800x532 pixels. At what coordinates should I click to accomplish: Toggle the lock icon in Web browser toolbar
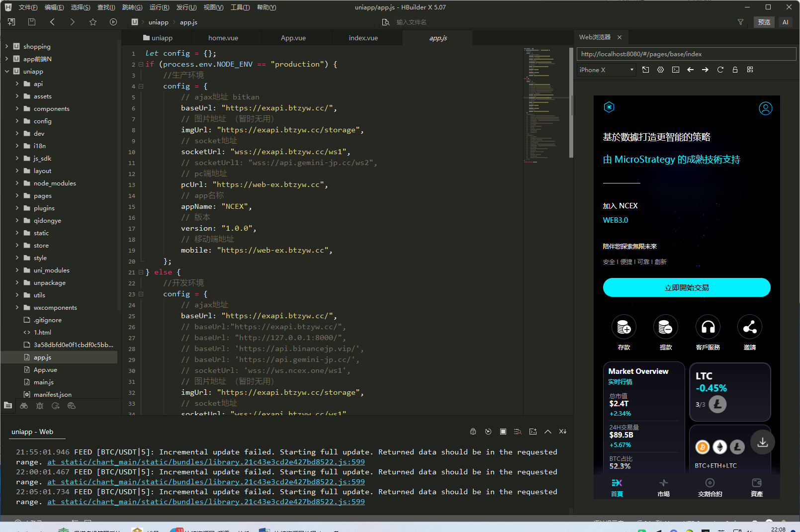pyautogui.click(x=735, y=70)
